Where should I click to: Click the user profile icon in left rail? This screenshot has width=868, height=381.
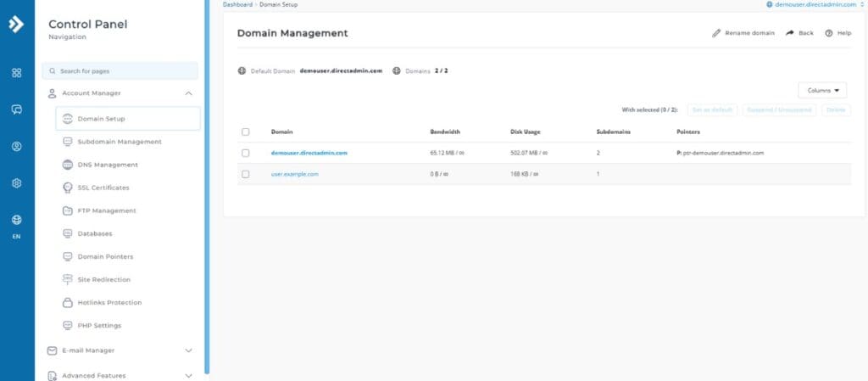16,146
